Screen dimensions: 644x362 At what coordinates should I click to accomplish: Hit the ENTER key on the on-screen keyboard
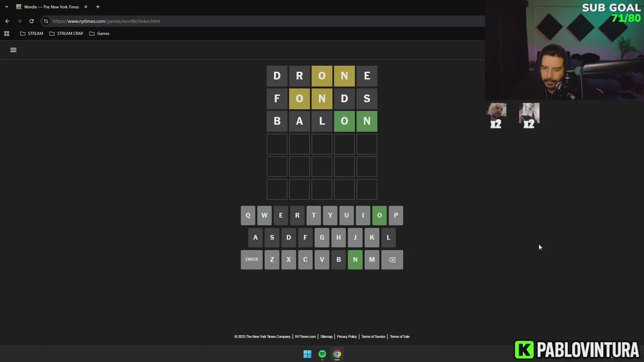252,259
